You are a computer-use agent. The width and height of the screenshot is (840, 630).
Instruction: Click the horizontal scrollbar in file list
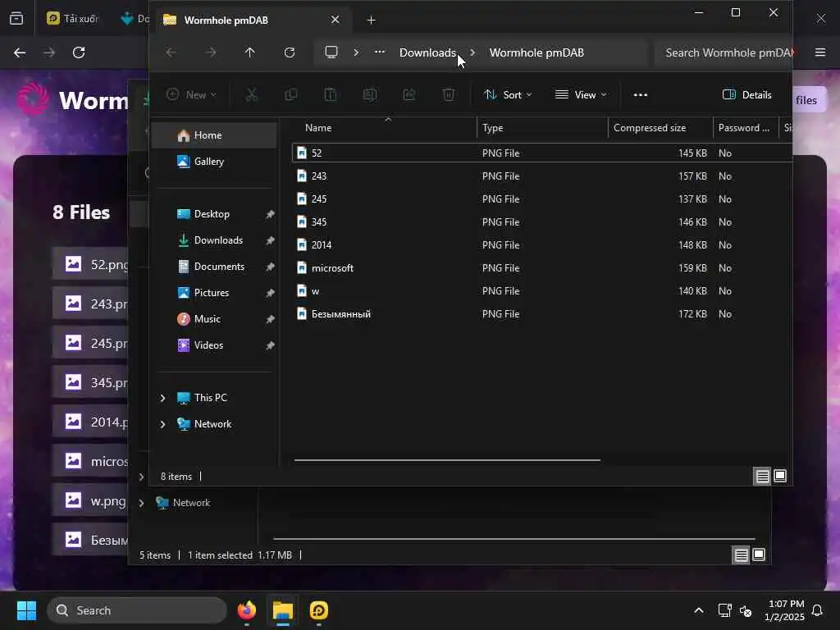pos(447,459)
